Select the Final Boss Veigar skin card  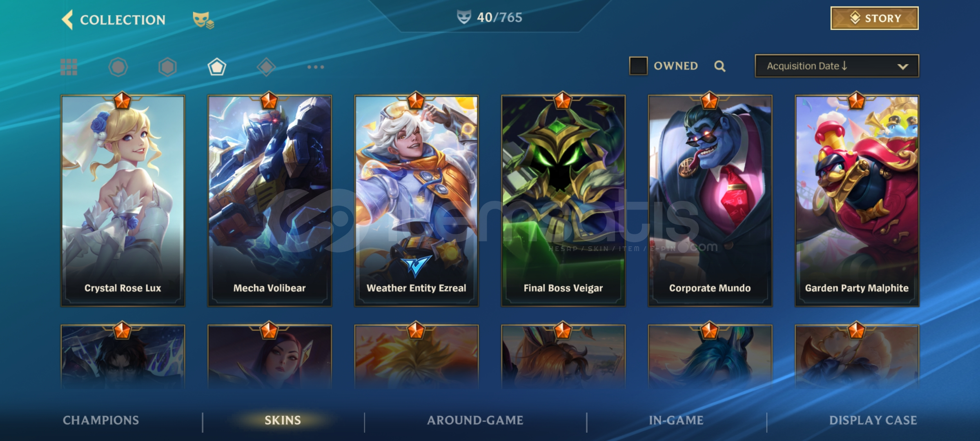[563, 200]
